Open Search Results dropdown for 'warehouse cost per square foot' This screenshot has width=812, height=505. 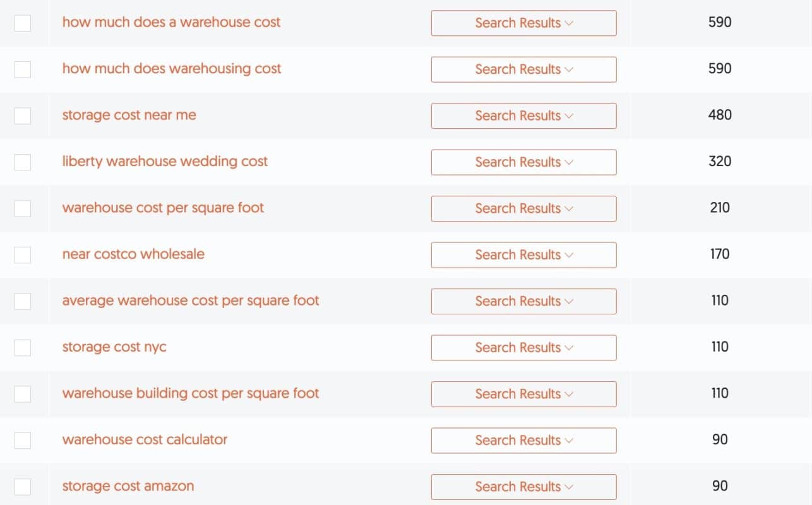point(523,208)
